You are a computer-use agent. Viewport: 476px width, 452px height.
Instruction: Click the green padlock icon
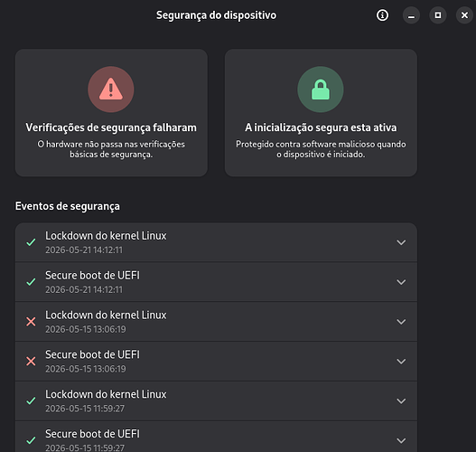[321, 89]
